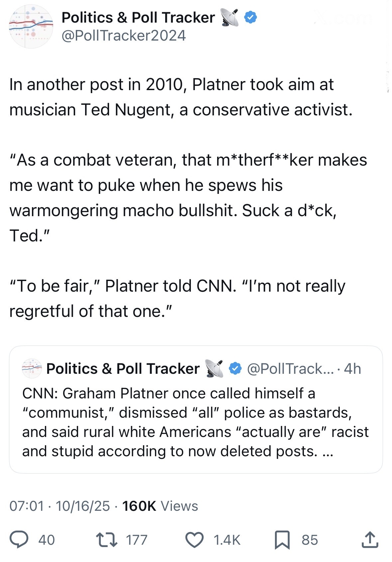The width and height of the screenshot is (392, 562).
Task: Tap the quoted post author name
Action: 123,368
